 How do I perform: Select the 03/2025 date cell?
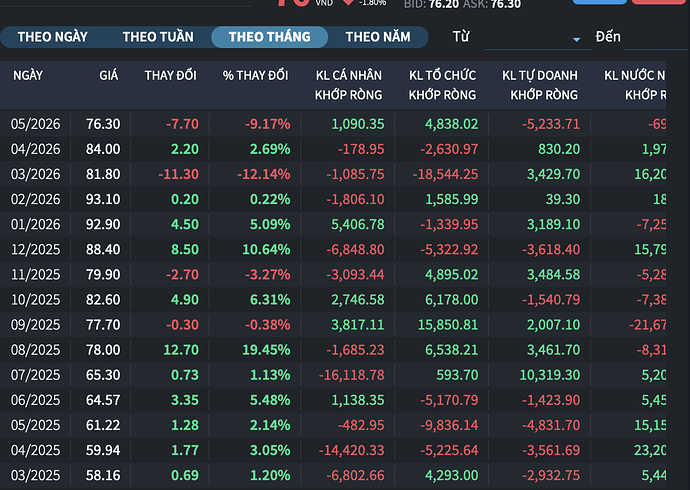click(35, 475)
